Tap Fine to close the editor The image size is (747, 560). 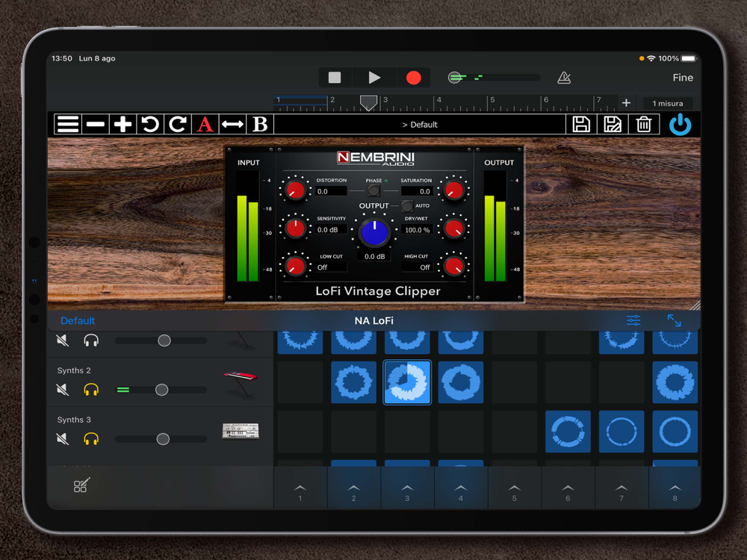(x=683, y=78)
